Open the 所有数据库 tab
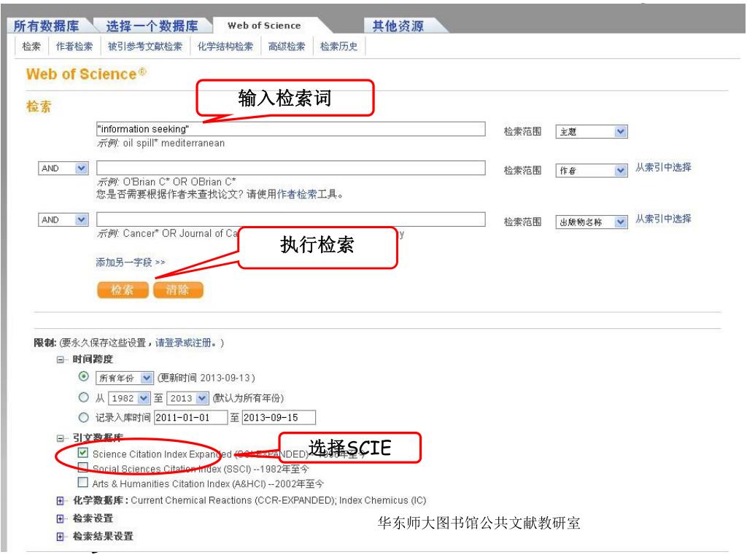This screenshot has height=560, width=747. [46, 26]
